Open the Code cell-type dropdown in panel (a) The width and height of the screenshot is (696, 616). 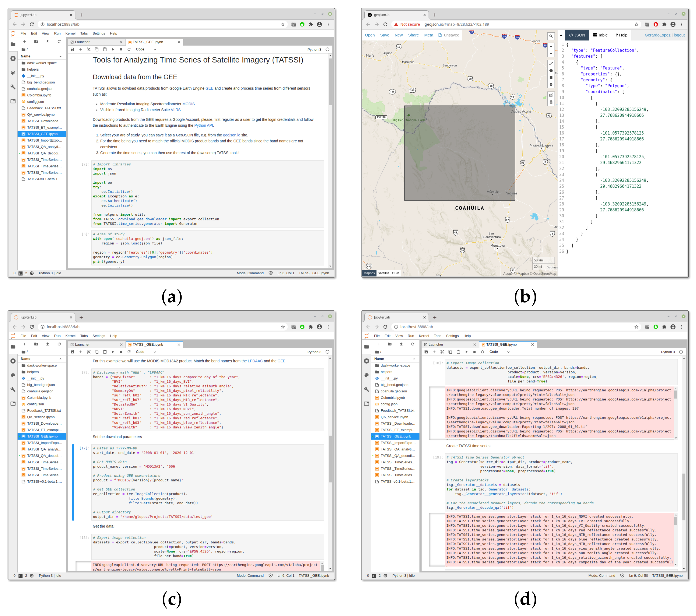146,49
